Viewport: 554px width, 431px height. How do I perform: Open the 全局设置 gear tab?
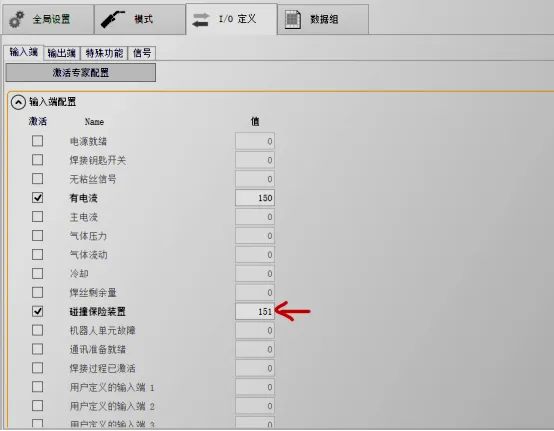click(x=48, y=19)
